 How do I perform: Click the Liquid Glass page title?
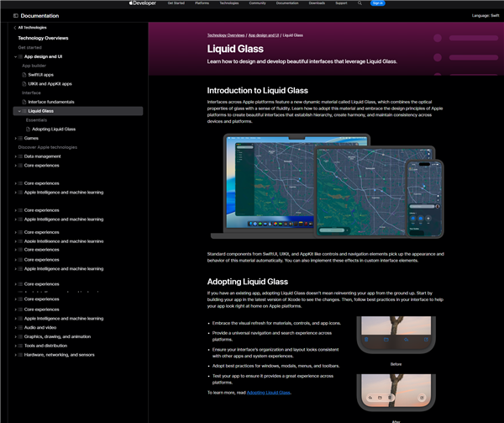pyautogui.click(x=235, y=49)
